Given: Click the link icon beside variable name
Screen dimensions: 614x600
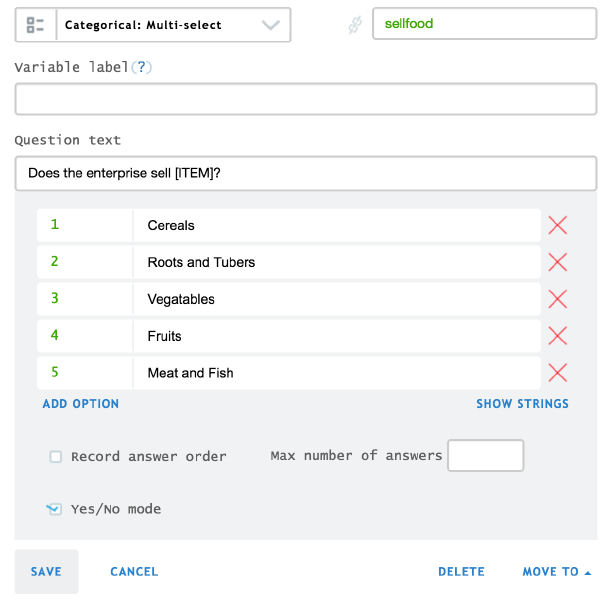Looking at the screenshot, I should [x=354, y=25].
